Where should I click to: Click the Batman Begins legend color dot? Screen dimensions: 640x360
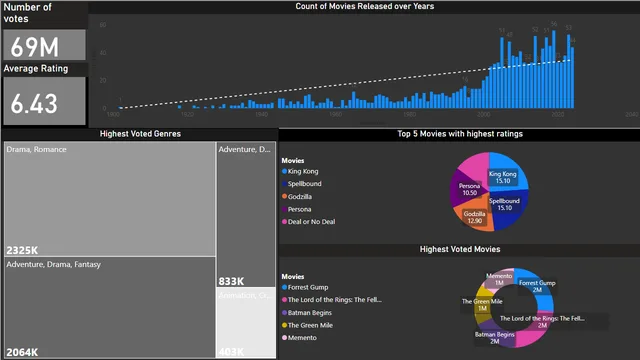(284, 313)
